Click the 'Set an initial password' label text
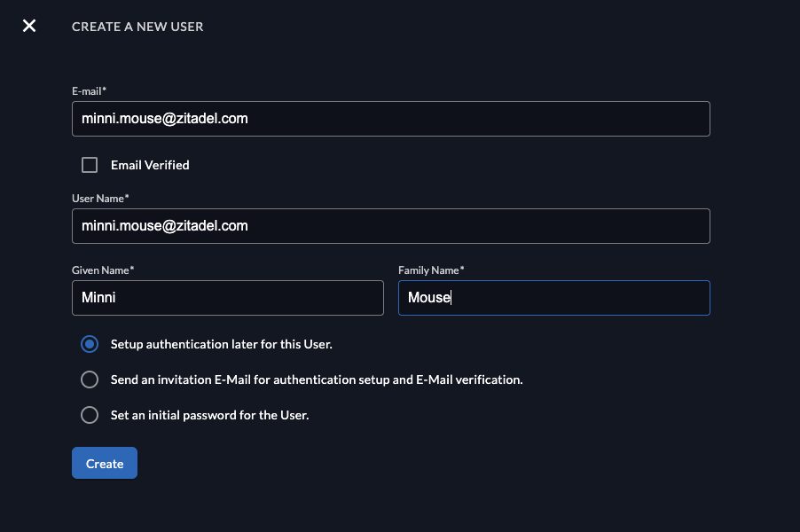The width and height of the screenshot is (800, 532). point(209,415)
